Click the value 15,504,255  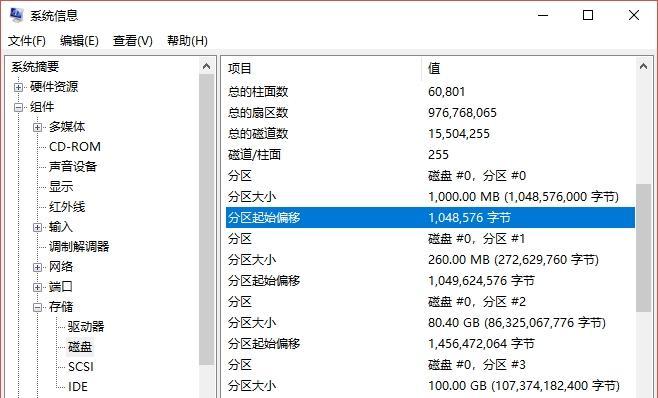459,134
